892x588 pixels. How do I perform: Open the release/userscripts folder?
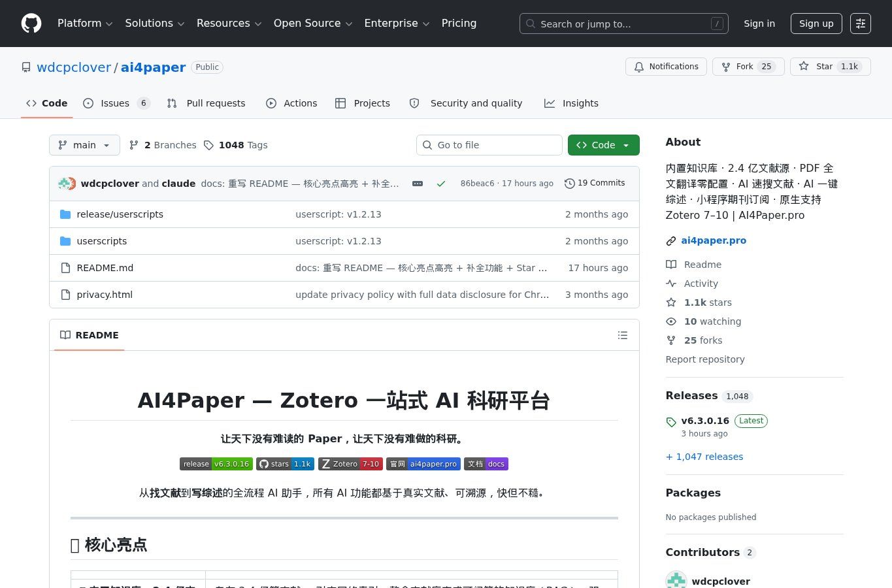pos(120,214)
